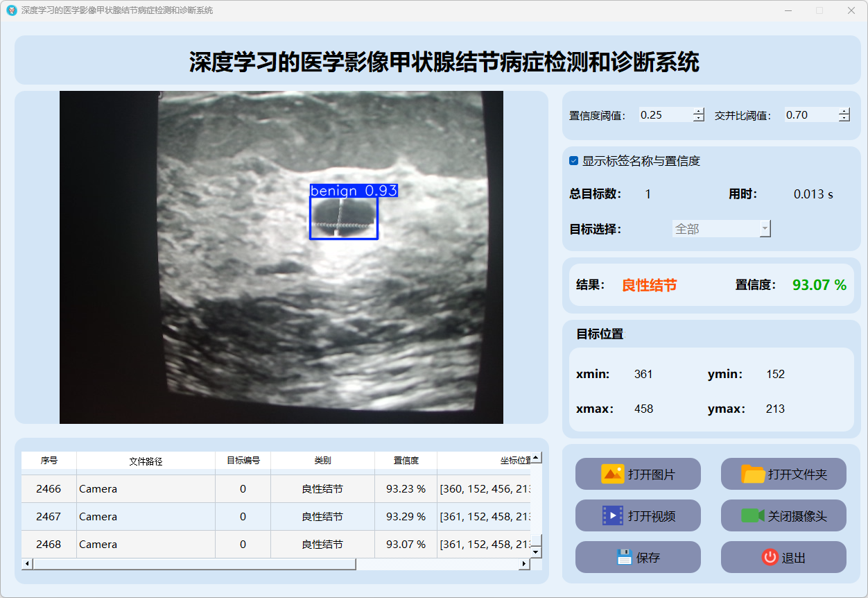Click table vertical scrollbar up arrow
Viewport: 868px width, 598px height.
pyautogui.click(x=536, y=459)
